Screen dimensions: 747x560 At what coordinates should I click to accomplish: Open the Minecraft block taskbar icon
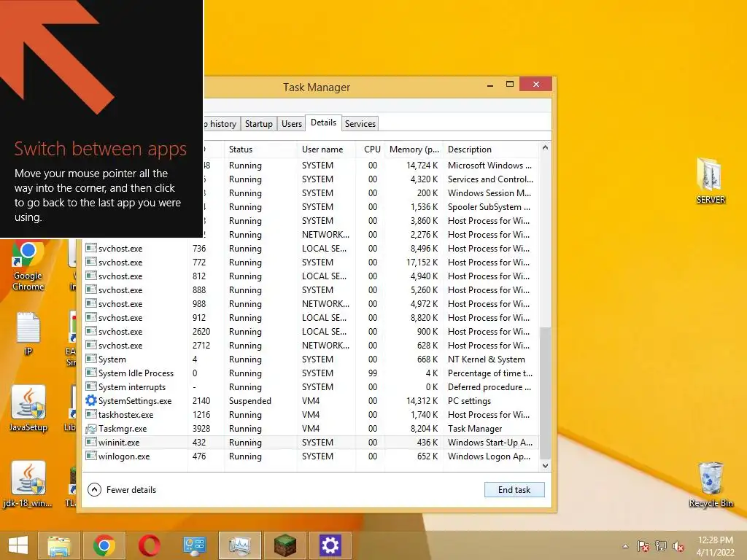(285, 545)
